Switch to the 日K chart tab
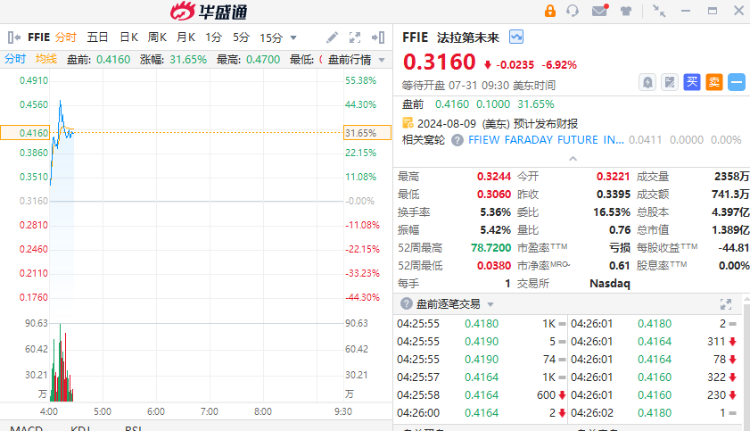The width and height of the screenshot is (750, 431). 128,37
